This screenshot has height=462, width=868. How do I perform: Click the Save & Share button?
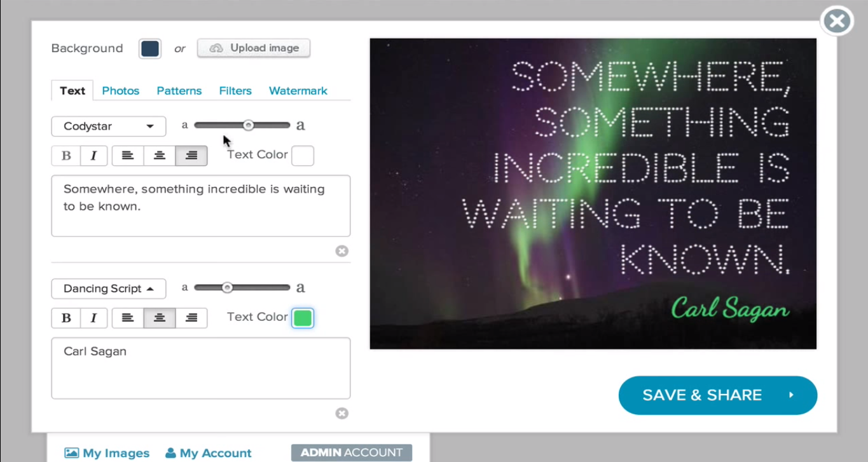click(x=717, y=395)
